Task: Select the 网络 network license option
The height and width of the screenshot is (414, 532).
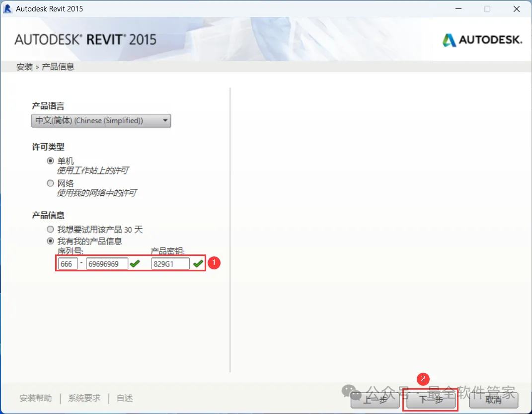Action: point(50,183)
